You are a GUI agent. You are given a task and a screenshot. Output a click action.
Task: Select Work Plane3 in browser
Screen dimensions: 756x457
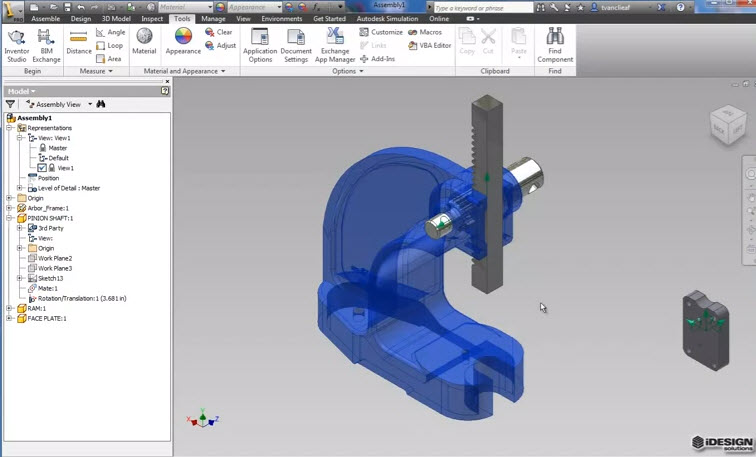click(50, 269)
